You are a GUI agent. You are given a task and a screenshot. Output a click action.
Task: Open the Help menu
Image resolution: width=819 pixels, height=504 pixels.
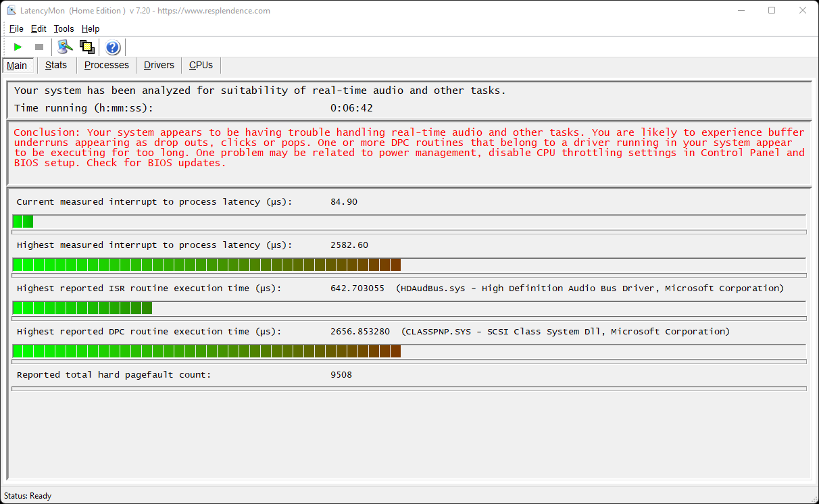[91, 28]
